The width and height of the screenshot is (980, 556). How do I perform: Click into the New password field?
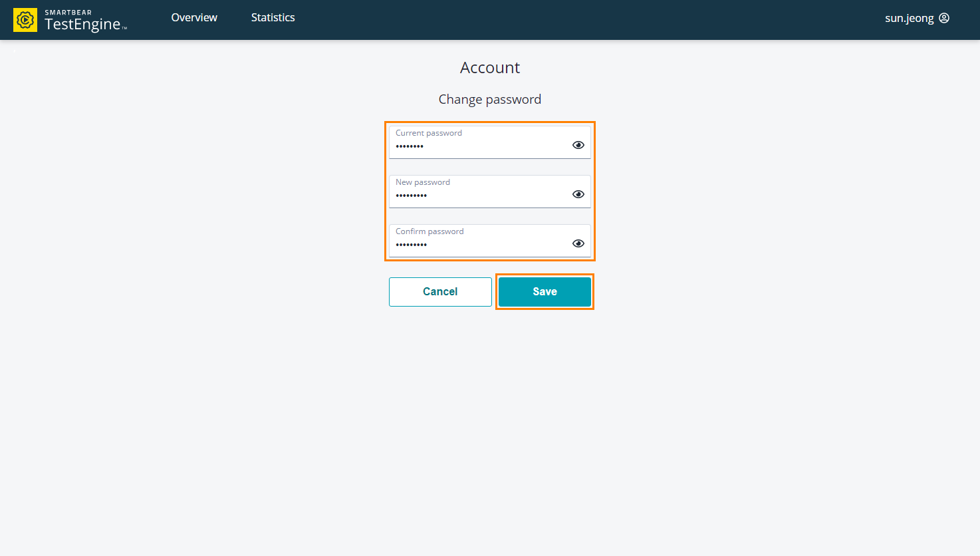pyautogui.click(x=489, y=192)
